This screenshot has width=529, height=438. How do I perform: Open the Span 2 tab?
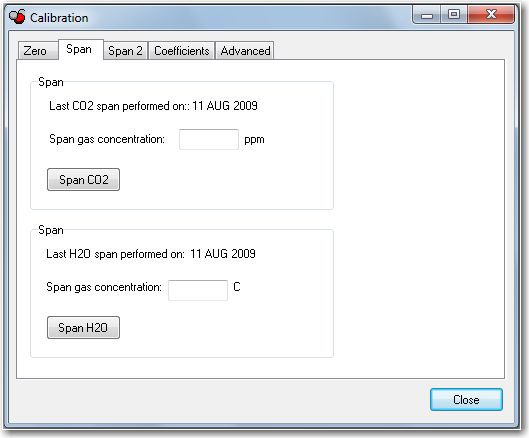coord(125,51)
